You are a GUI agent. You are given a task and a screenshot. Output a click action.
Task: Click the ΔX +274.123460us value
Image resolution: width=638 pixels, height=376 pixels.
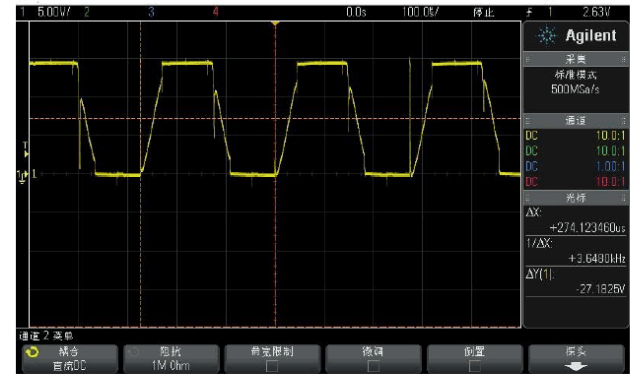coord(587,228)
